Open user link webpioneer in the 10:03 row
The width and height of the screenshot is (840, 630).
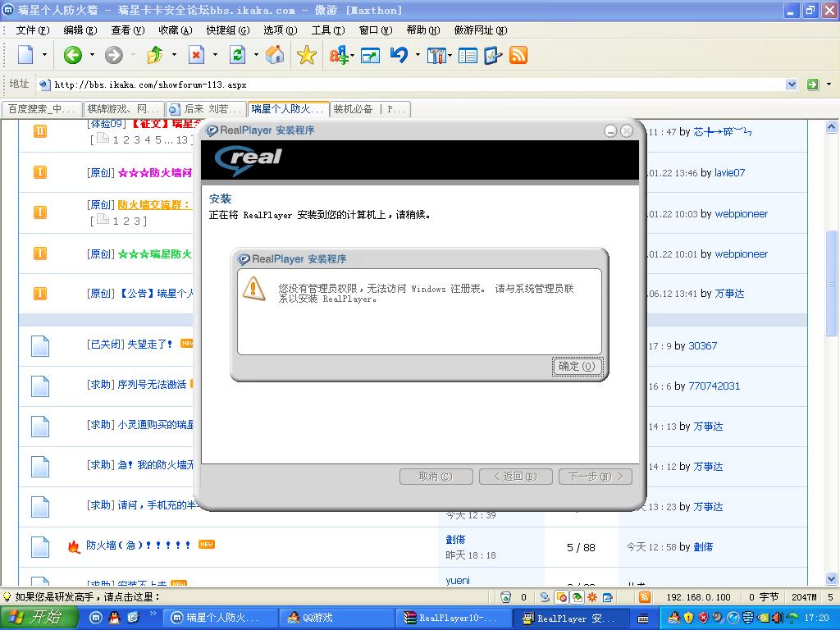(x=741, y=214)
